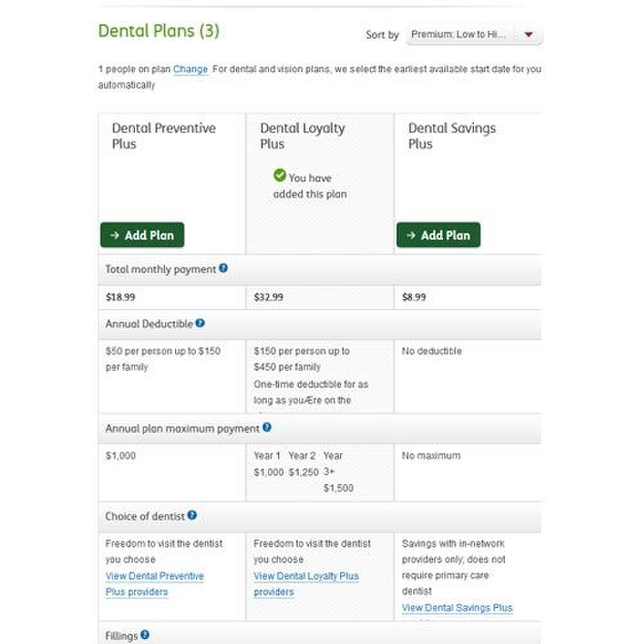Open Annual plan maximum payment help icon
This screenshot has width=644, height=644.
267,427
